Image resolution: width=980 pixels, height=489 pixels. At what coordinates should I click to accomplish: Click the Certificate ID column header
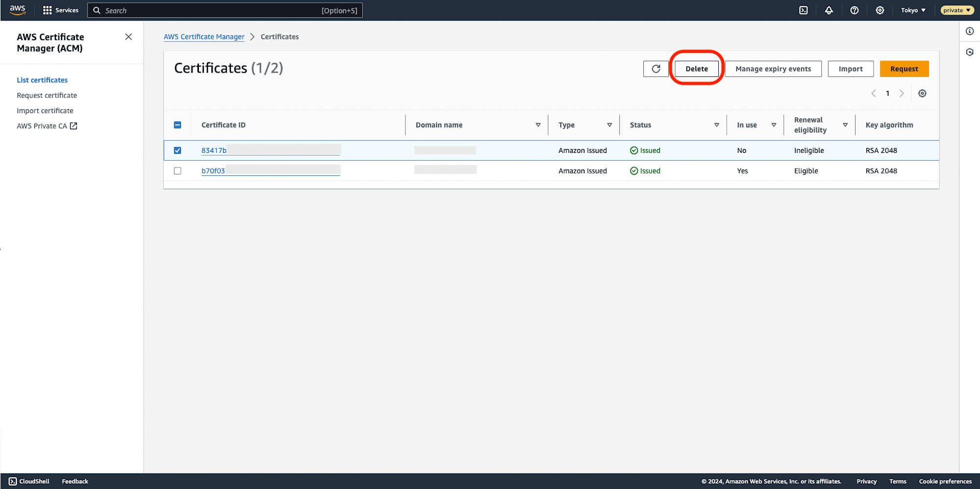[223, 125]
